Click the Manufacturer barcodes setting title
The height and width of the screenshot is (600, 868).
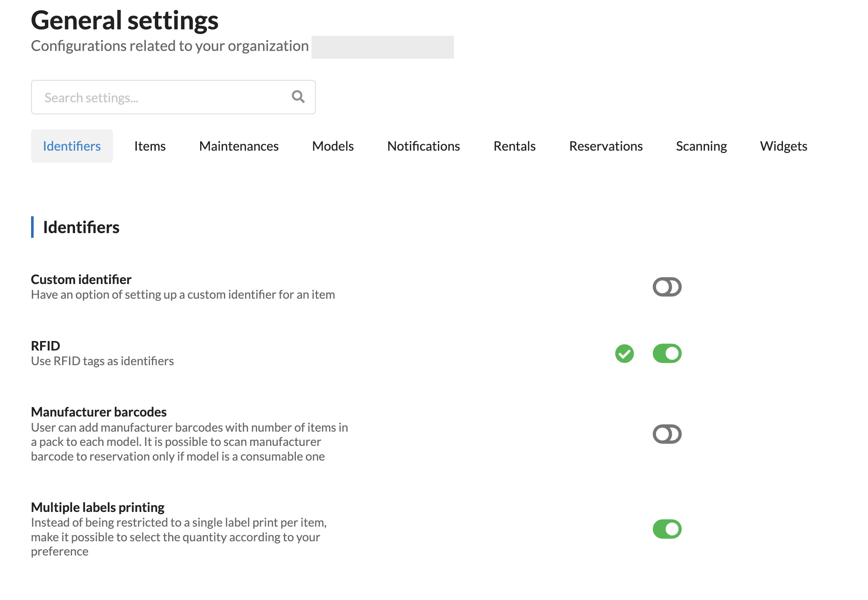pos(99,412)
